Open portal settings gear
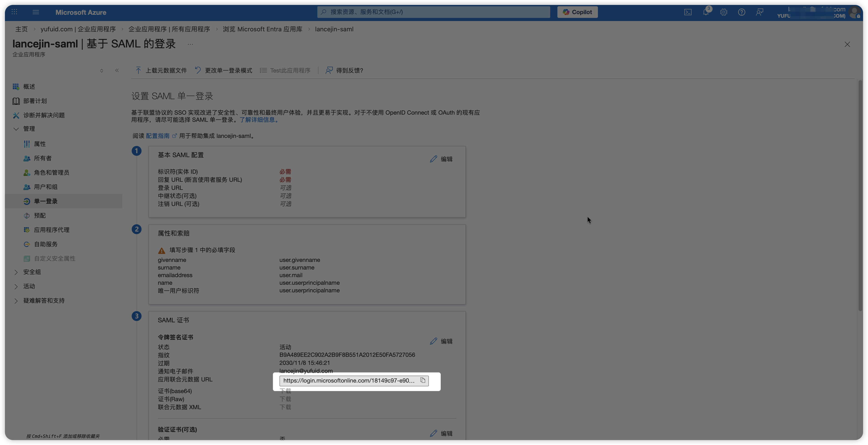This screenshot has width=868, height=445. pyautogui.click(x=724, y=12)
